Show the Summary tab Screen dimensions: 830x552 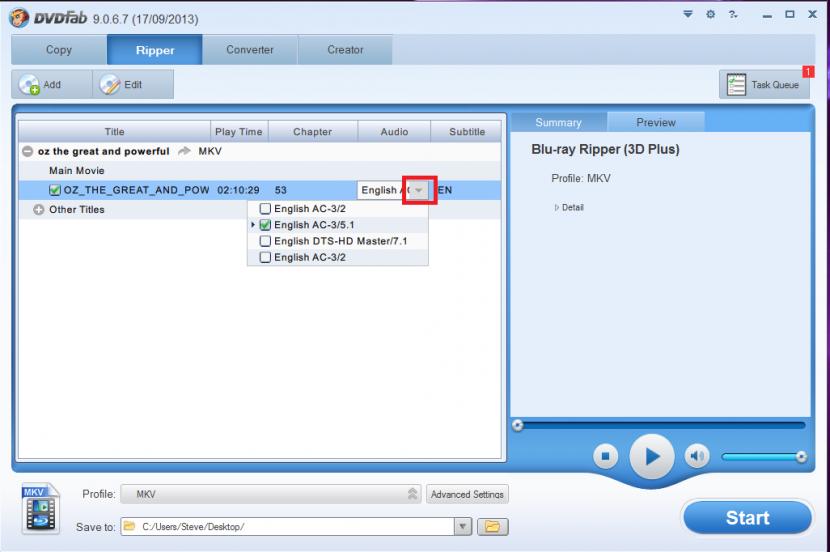[558, 123]
